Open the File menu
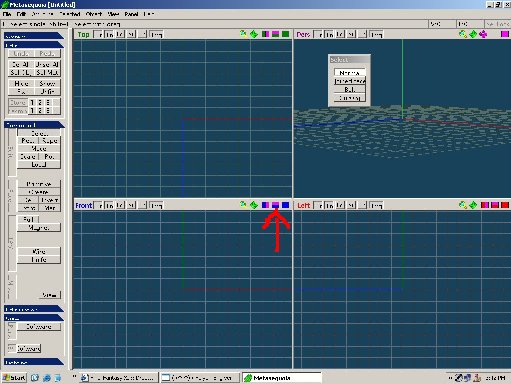 (7, 14)
